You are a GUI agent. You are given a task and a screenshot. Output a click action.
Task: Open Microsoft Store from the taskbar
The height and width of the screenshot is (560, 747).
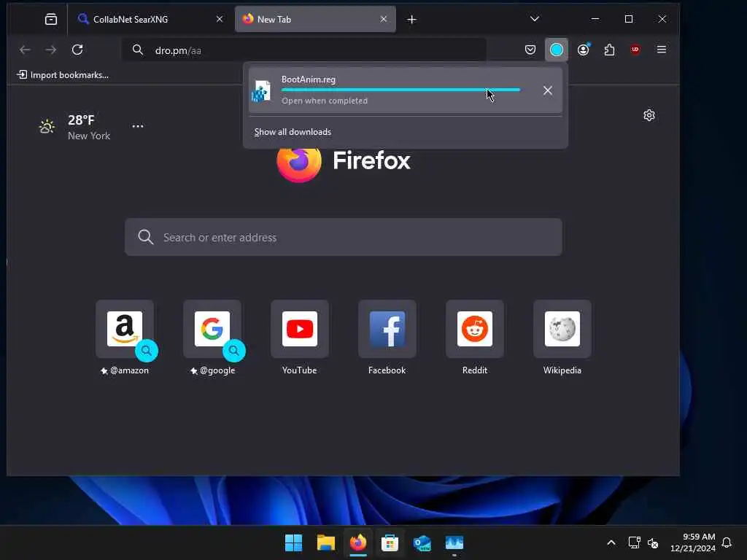pos(390,542)
